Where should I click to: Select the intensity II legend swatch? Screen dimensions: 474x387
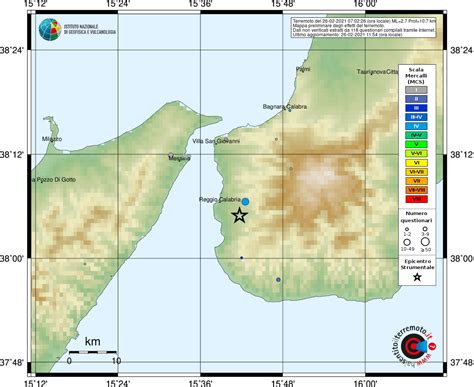click(x=416, y=99)
